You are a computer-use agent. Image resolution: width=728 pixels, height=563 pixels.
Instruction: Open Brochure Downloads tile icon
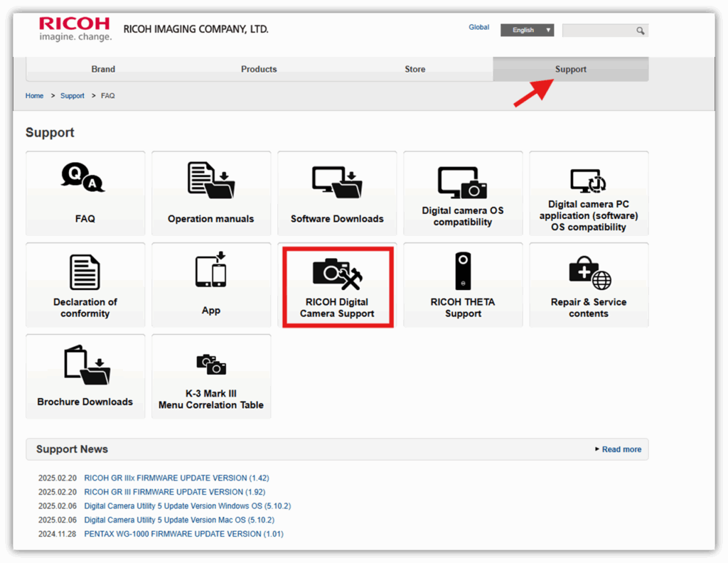point(85,365)
